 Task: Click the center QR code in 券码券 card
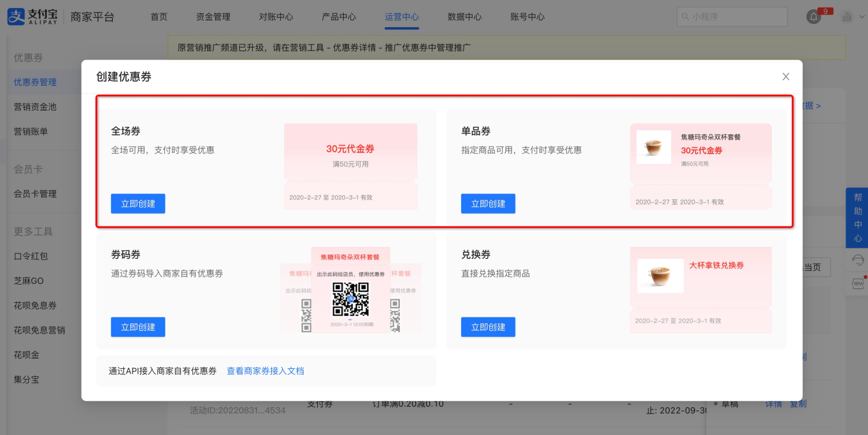point(351,299)
